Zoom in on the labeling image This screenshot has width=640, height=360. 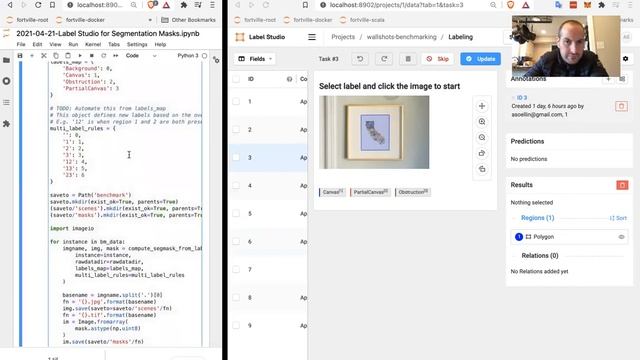tap(482, 122)
